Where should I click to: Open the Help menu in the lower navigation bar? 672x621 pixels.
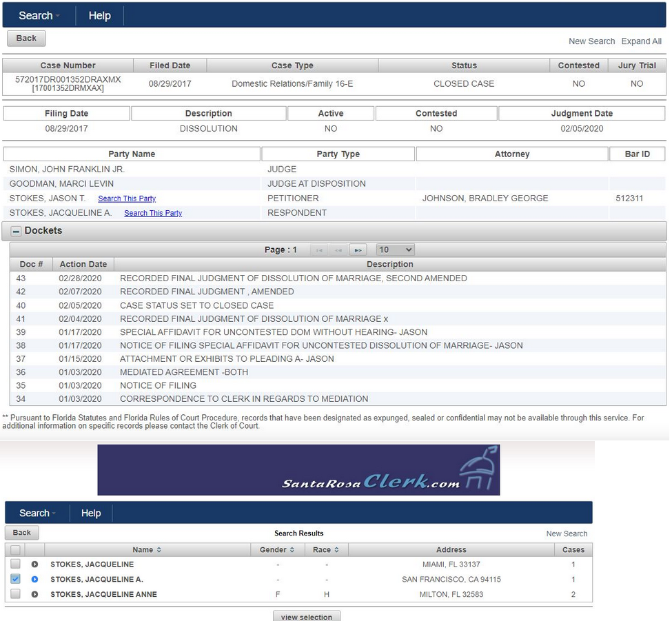[x=91, y=513]
